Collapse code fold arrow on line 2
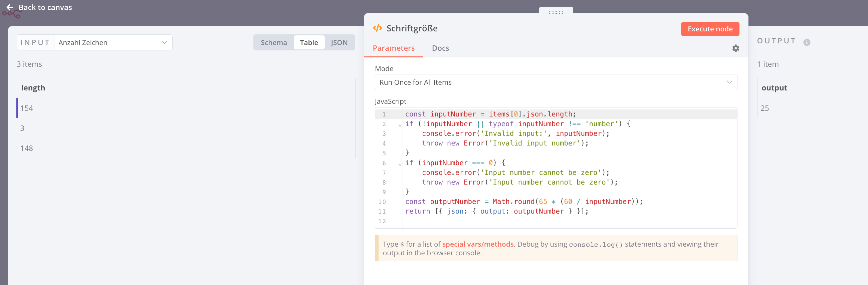The image size is (868, 285). (400, 125)
